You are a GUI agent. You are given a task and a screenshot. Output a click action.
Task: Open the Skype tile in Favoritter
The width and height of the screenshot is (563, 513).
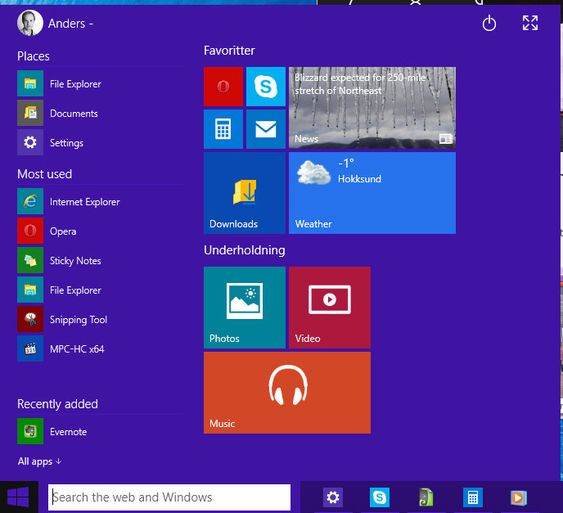pyautogui.click(x=266, y=87)
